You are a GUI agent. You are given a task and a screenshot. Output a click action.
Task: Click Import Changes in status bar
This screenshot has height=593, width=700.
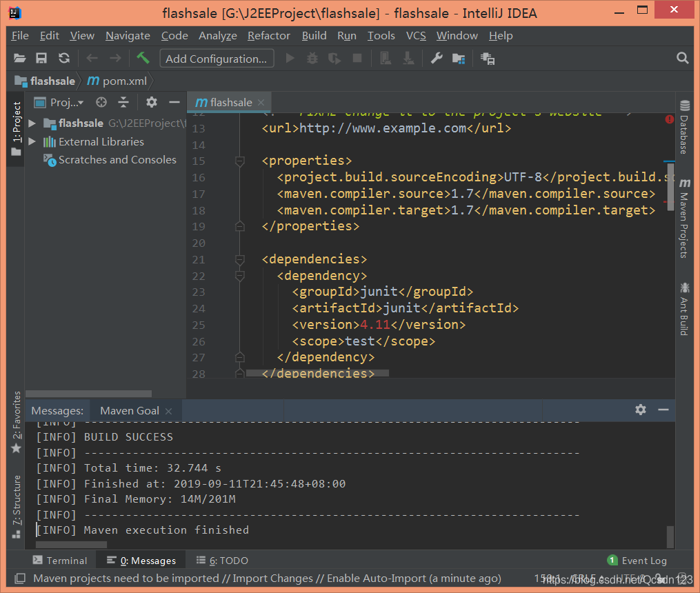click(272, 579)
